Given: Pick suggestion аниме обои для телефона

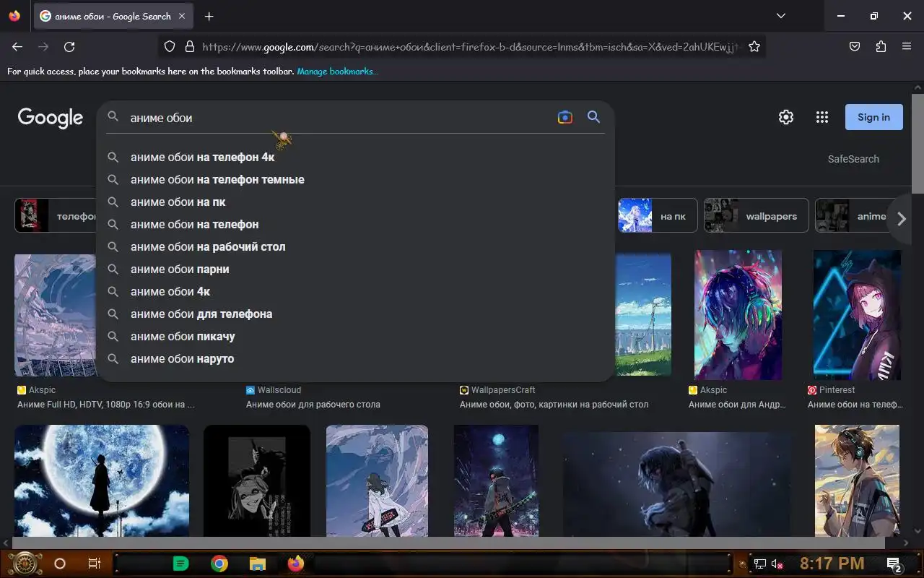Looking at the screenshot, I should click(x=355, y=314).
